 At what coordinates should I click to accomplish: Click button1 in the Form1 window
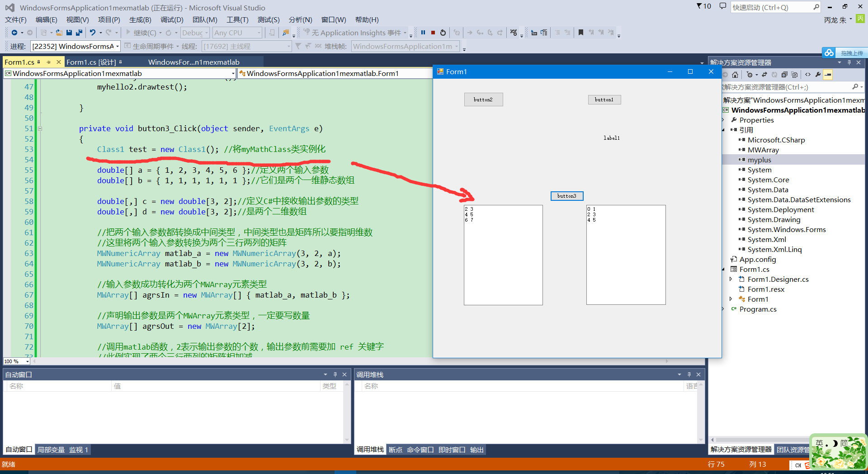(604, 100)
